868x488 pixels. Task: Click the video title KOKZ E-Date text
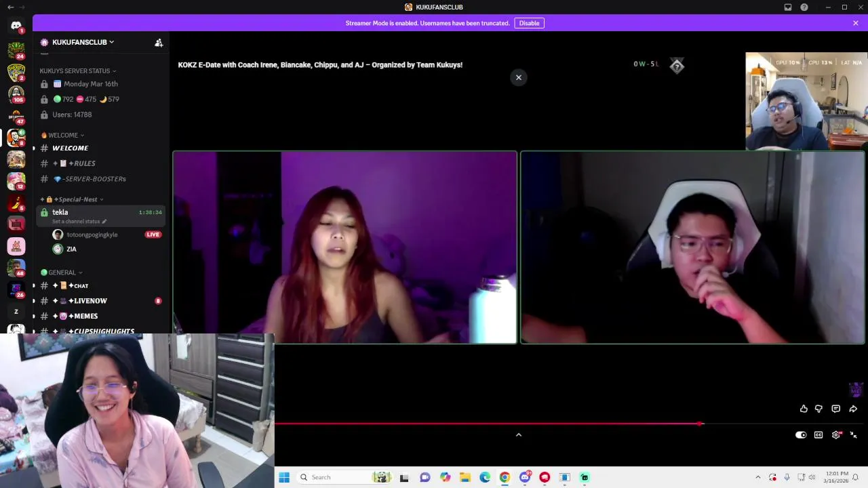pyautogui.click(x=320, y=65)
